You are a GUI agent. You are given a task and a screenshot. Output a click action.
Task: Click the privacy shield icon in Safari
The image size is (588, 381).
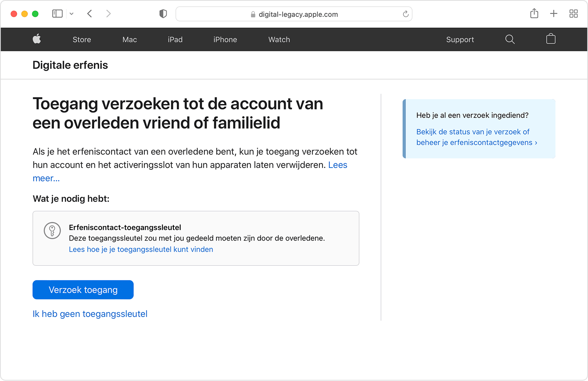[x=163, y=14]
